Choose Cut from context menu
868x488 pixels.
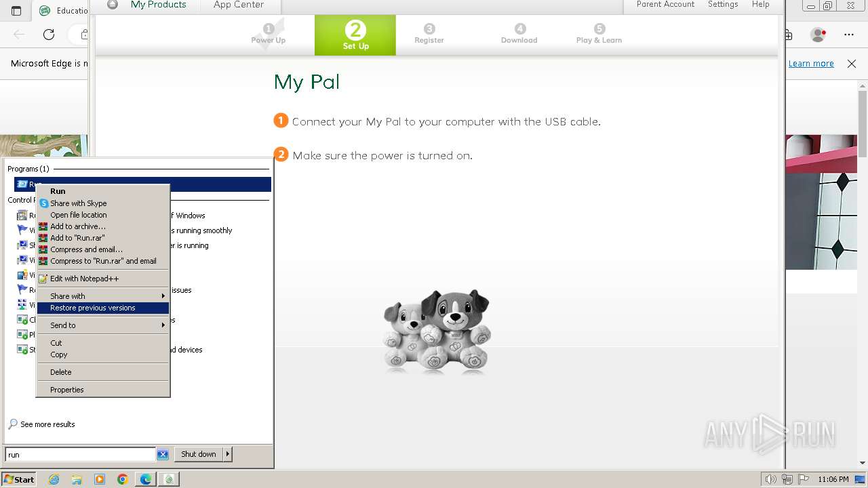(56, 343)
